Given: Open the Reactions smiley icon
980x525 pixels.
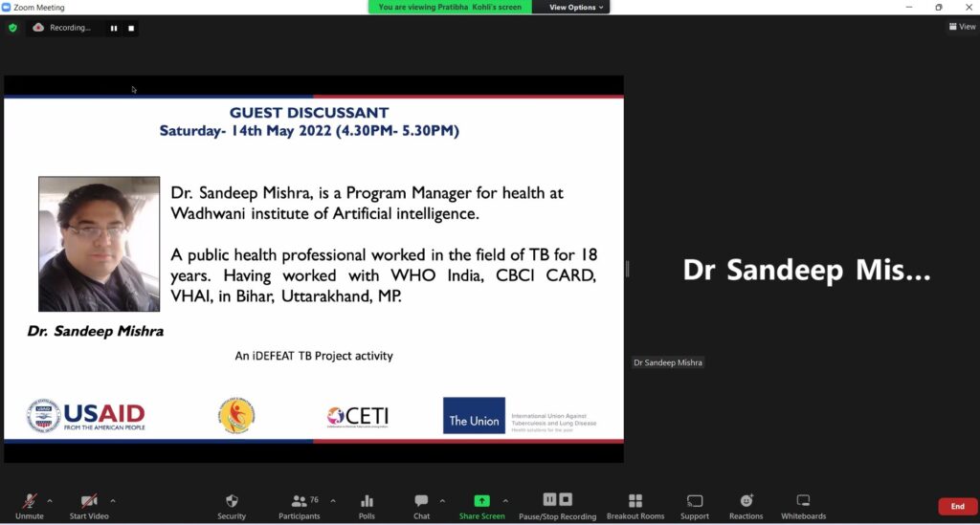Looking at the screenshot, I should 746,501.
